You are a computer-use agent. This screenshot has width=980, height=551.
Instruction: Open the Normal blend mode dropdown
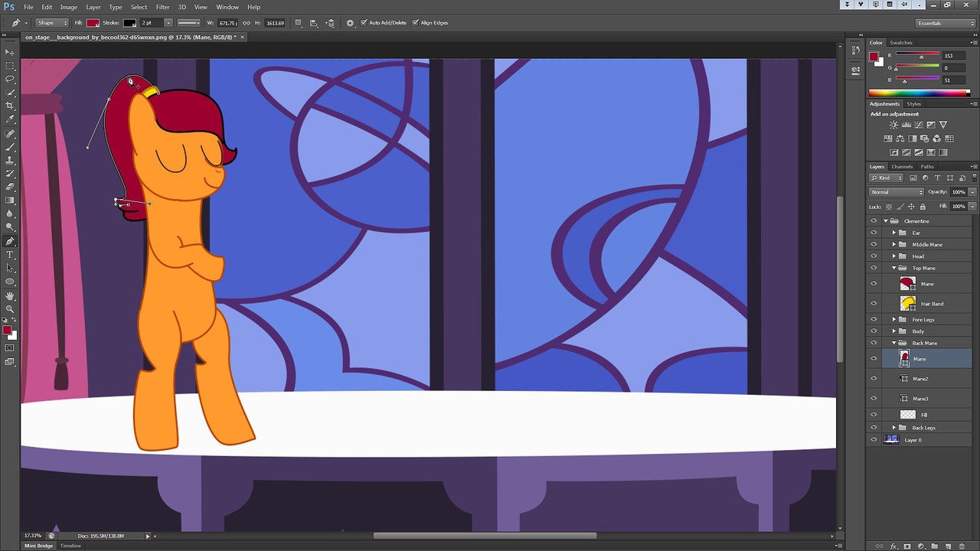tap(897, 192)
